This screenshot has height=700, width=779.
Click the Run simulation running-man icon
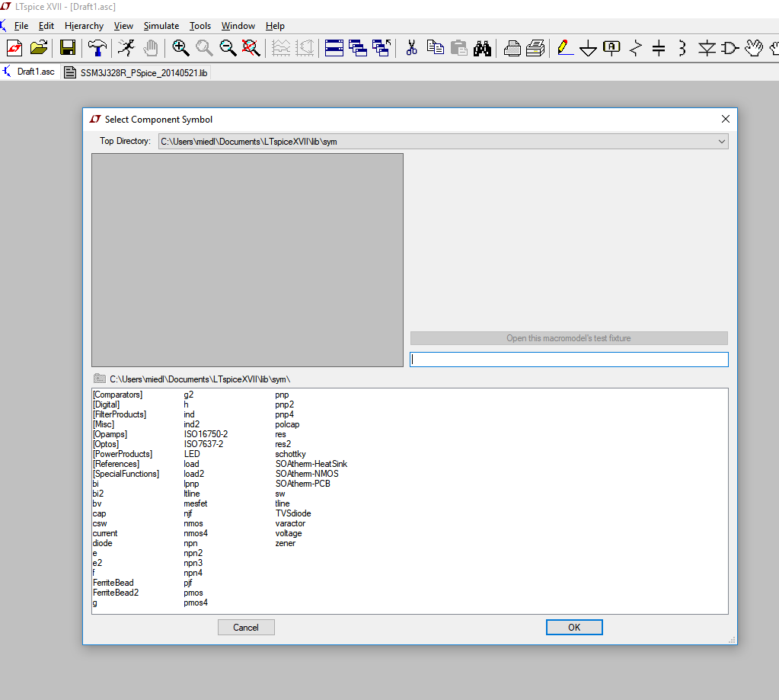126,48
